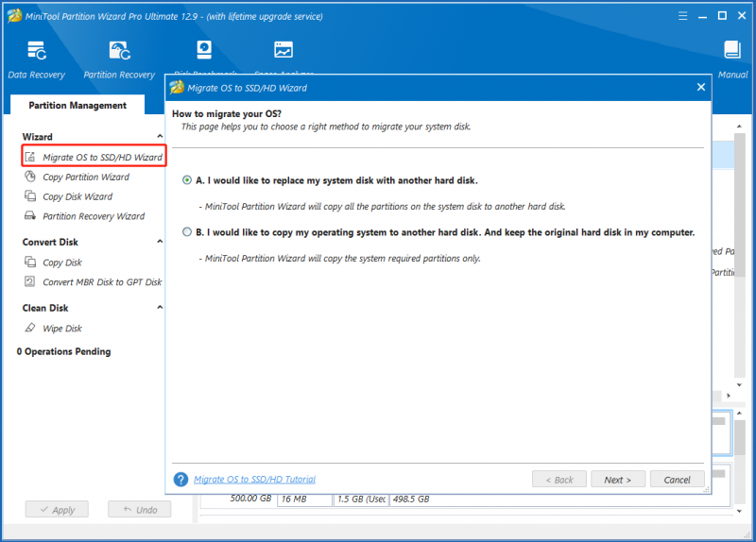
Task: Open the Space Analyzer icon
Action: [x=283, y=50]
